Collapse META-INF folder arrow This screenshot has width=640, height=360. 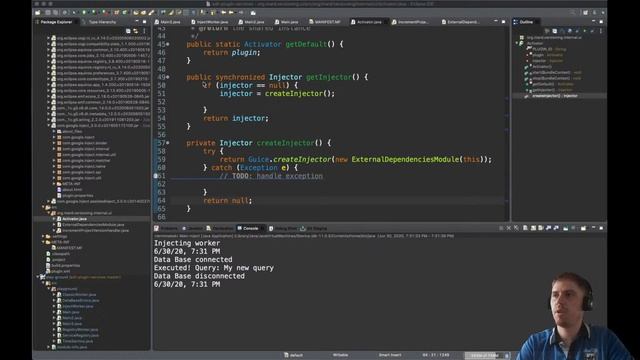point(43,242)
